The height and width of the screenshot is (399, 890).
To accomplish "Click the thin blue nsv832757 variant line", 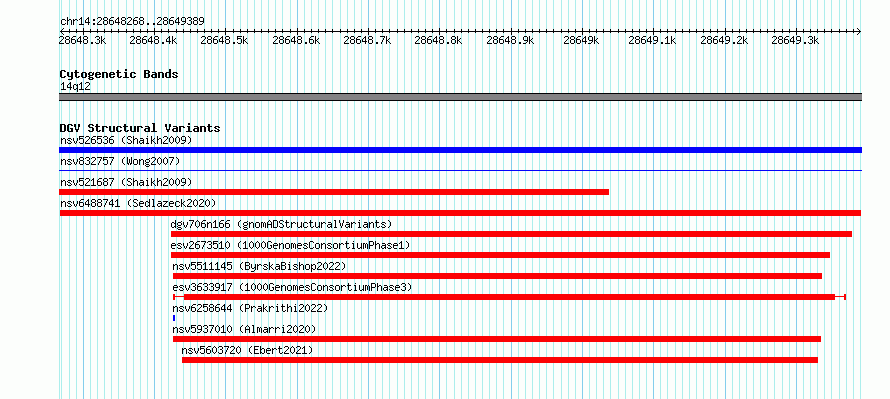I will point(460,170).
